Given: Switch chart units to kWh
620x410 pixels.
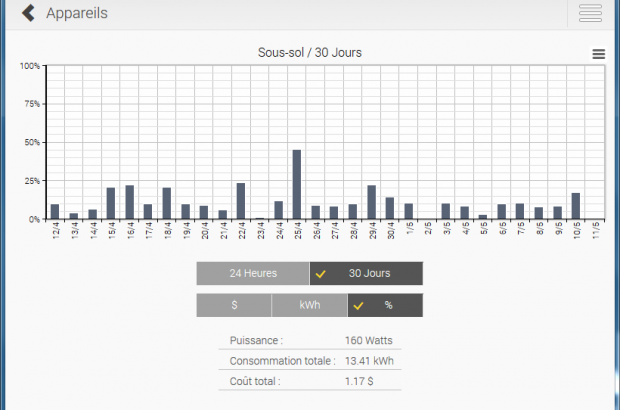Looking at the screenshot, I should [x=309, y=305].
